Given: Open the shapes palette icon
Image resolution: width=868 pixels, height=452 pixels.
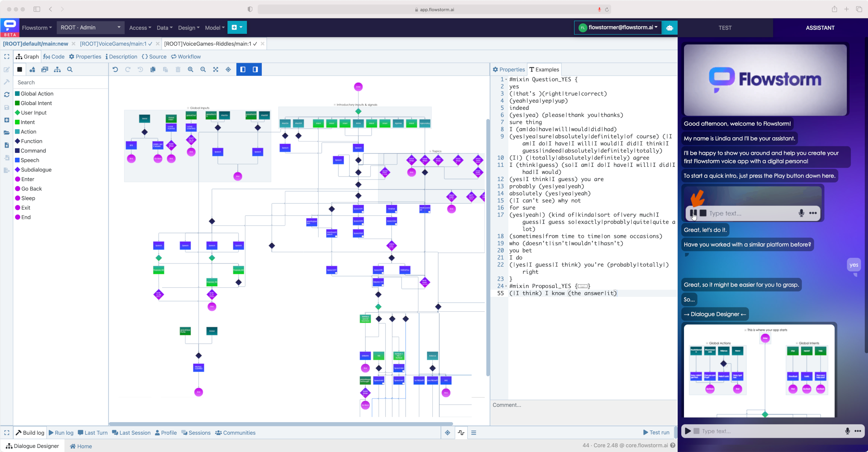Looking at the screenshot, I should (32, 69).
